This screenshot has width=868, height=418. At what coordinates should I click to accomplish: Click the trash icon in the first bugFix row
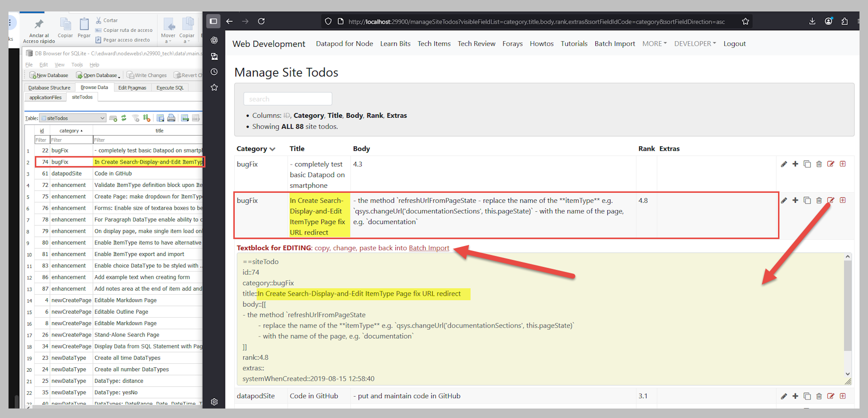point(819,165)
